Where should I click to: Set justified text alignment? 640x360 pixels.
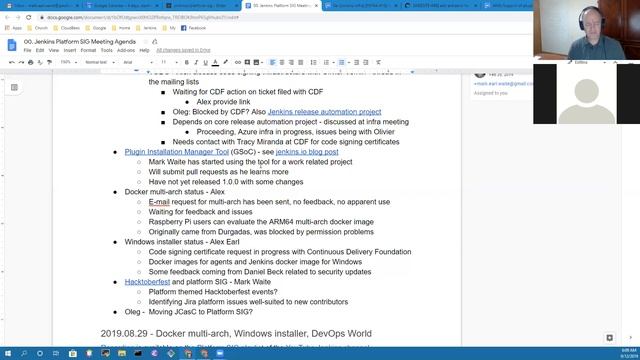point(300,62)
